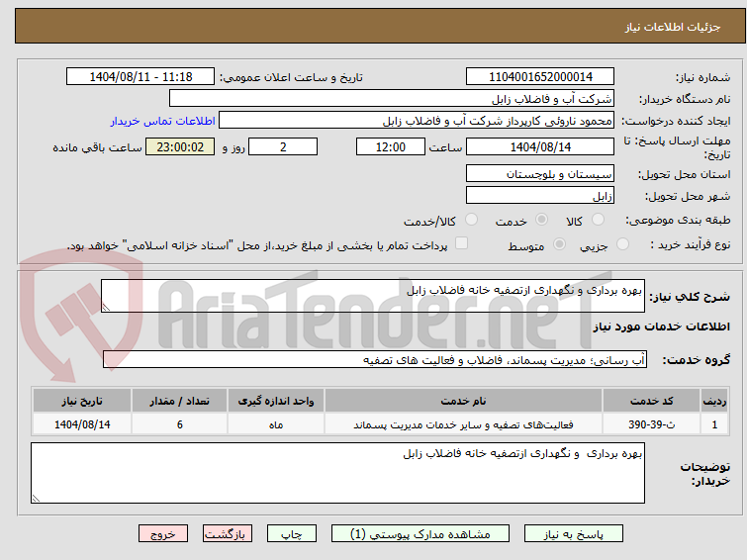Click the بازگشت back button

[228, 534]
